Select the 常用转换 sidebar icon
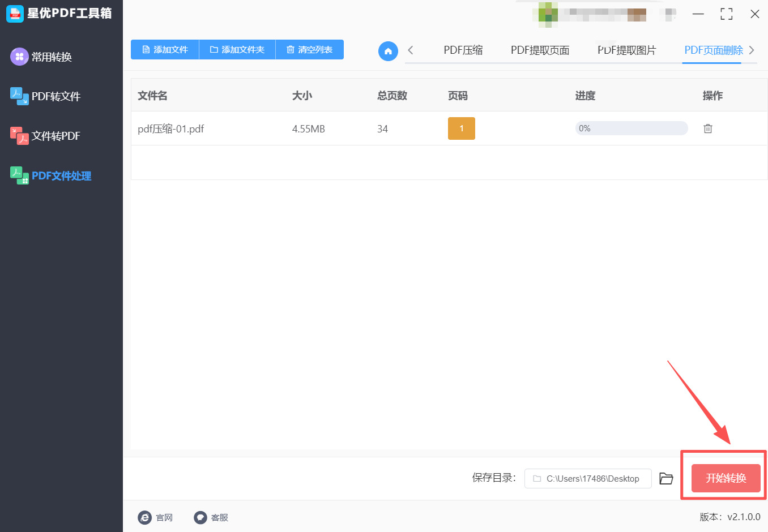The height and width of the screenshot is (532, 768). pyautogui.click(x=19, y=57)
